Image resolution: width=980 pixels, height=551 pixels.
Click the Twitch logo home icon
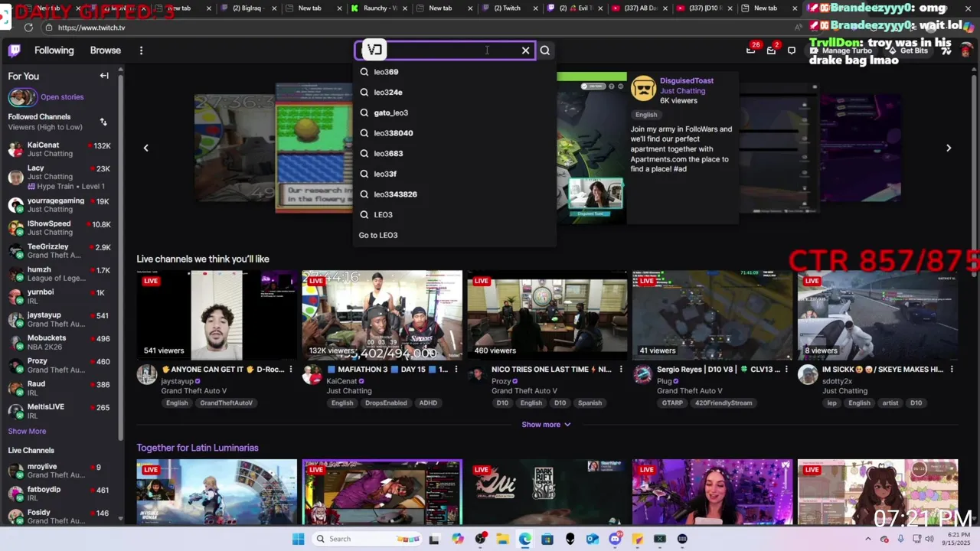(x=15, y=51)
